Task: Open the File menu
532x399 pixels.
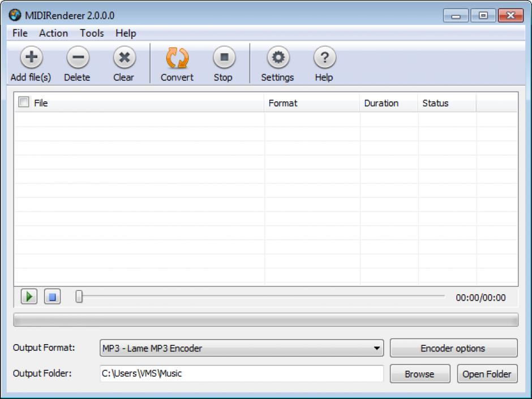Action: 20,33
